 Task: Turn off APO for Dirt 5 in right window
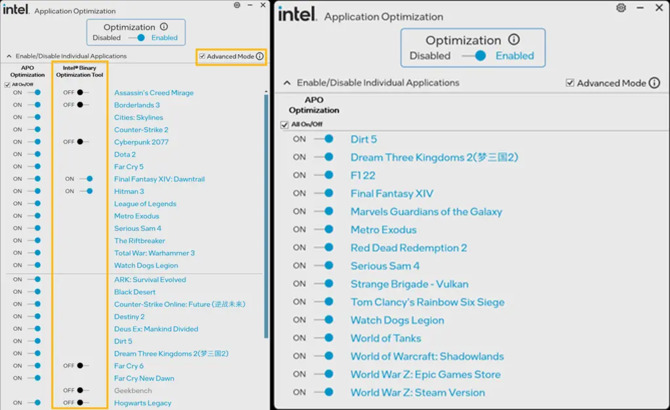[x=324, y=139]
